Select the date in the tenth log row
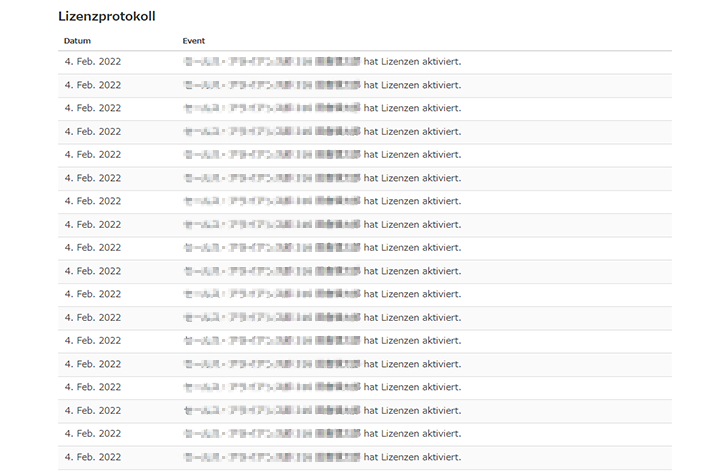728x472 pixels. point(92,271)
